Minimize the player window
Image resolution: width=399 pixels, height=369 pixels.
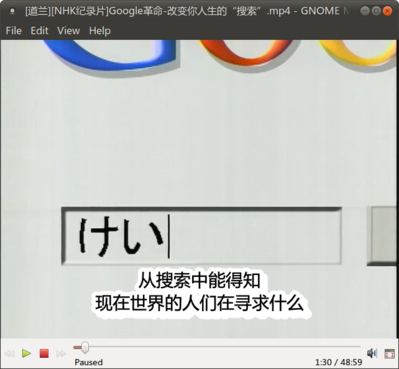(365, 11)
